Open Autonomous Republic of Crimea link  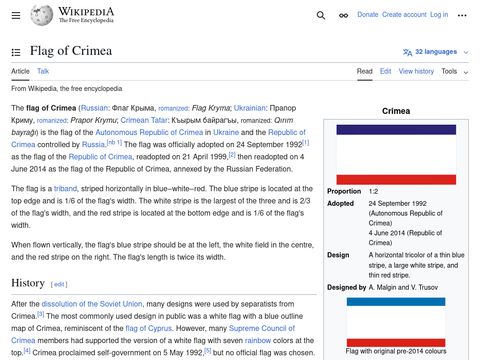(149, 132)
